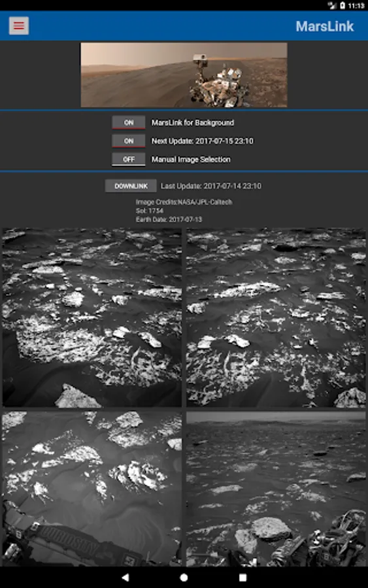Tap the Android home navigation button
This screenshot has height=588, width=368.
[184, 578]
